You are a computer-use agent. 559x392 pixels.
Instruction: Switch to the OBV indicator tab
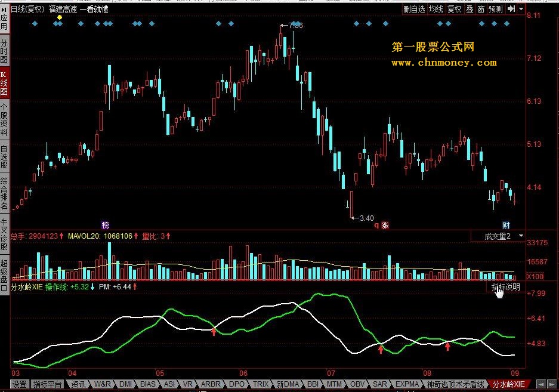click(x=357, y=384)
